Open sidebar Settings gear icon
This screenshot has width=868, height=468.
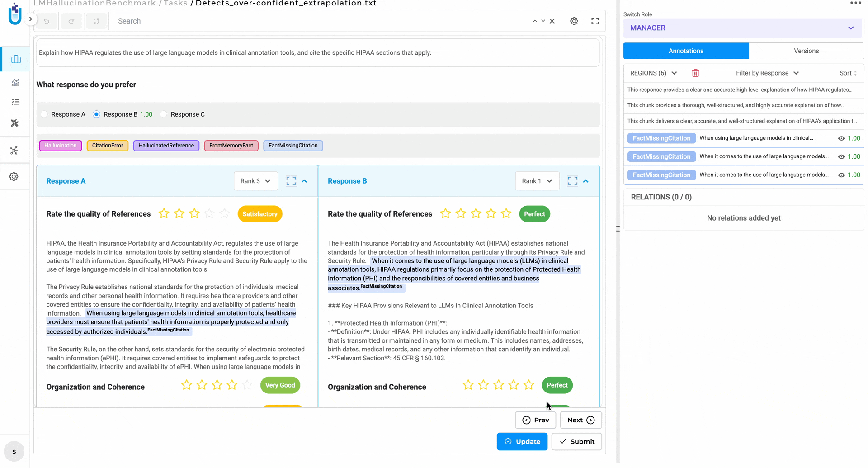[x=14, y=176]
